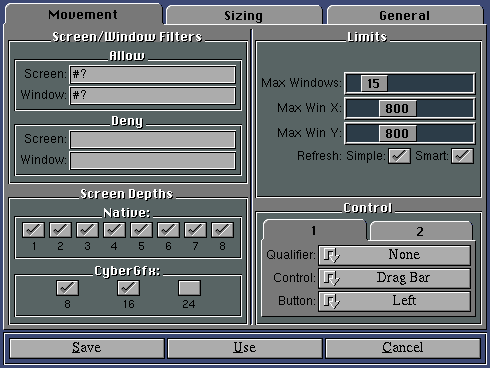Click the Max Win Y slider knob
The height and width of the screenshot is (368, 490).
[397, 133]
